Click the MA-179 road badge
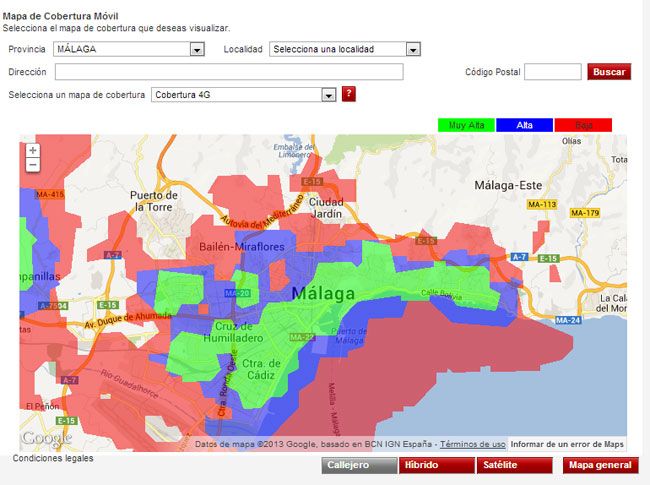This screenshot has height=485, width=650. tap(585, 213)
